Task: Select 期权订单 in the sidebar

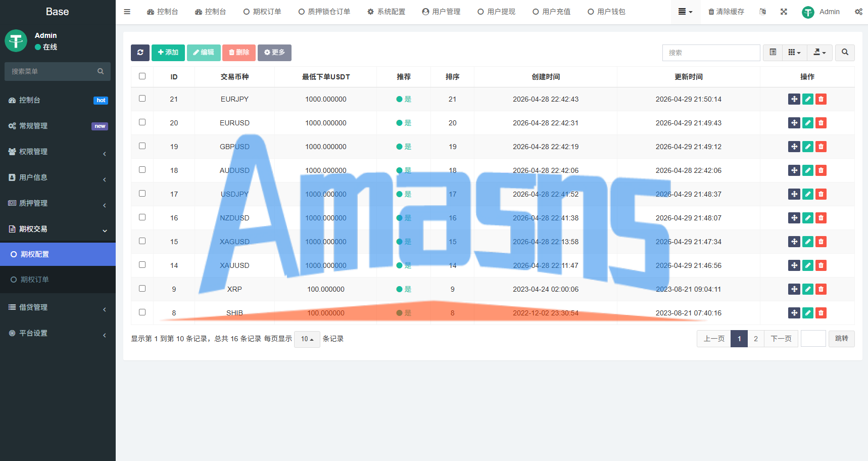Action: tap(58, 280)
